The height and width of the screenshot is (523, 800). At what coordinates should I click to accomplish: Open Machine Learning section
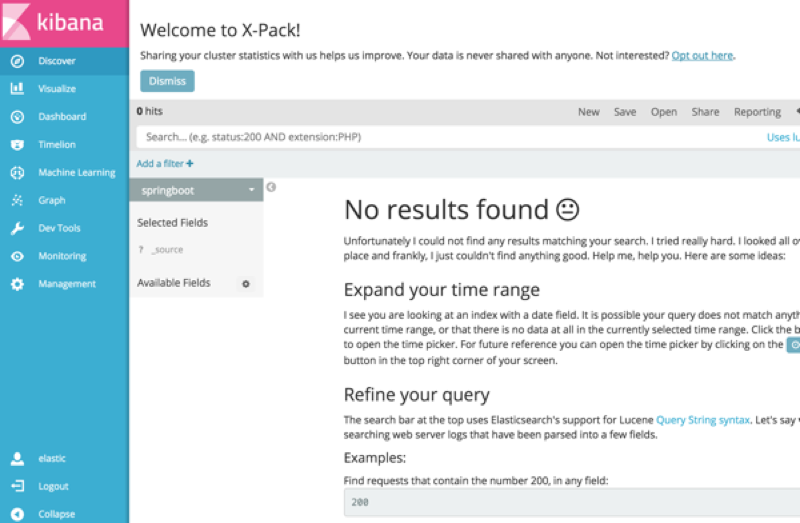pos(77,172)
